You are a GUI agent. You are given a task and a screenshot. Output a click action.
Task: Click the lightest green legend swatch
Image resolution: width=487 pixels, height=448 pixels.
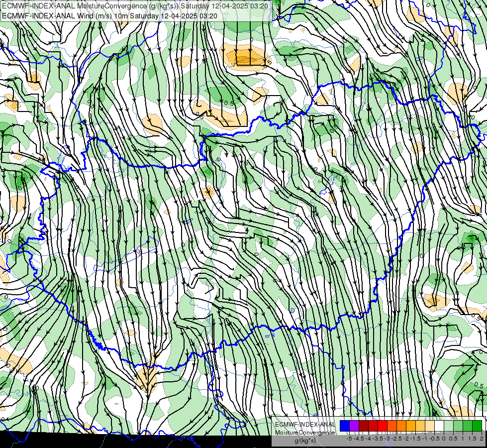click(449, 426)
